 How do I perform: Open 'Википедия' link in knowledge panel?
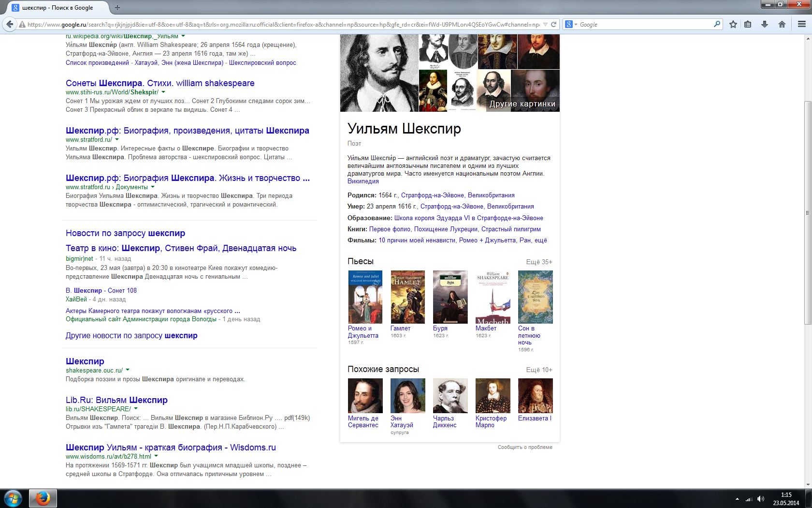coord(363,181)
